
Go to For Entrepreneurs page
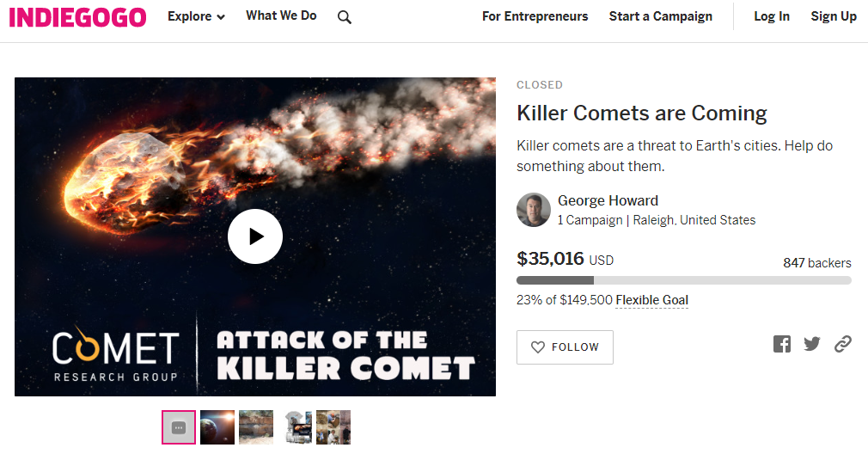pyautogui.click(x=535, y=16)
